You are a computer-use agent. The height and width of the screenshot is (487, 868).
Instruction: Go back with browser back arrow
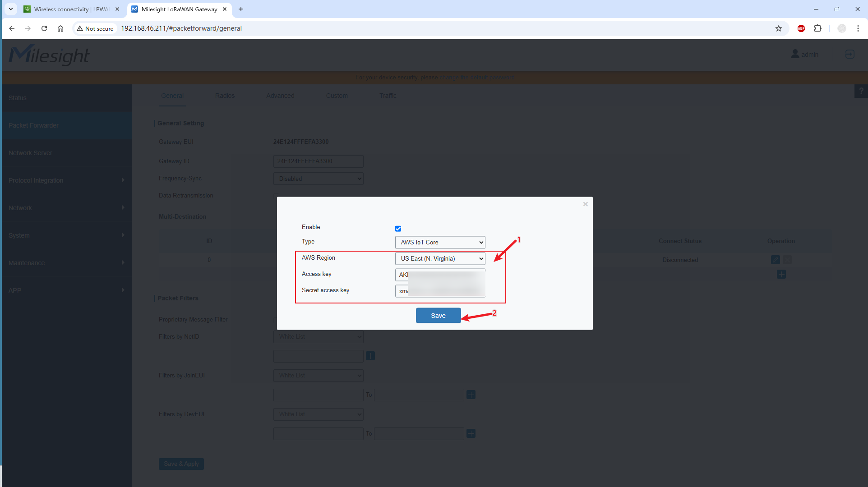(12, 28)
